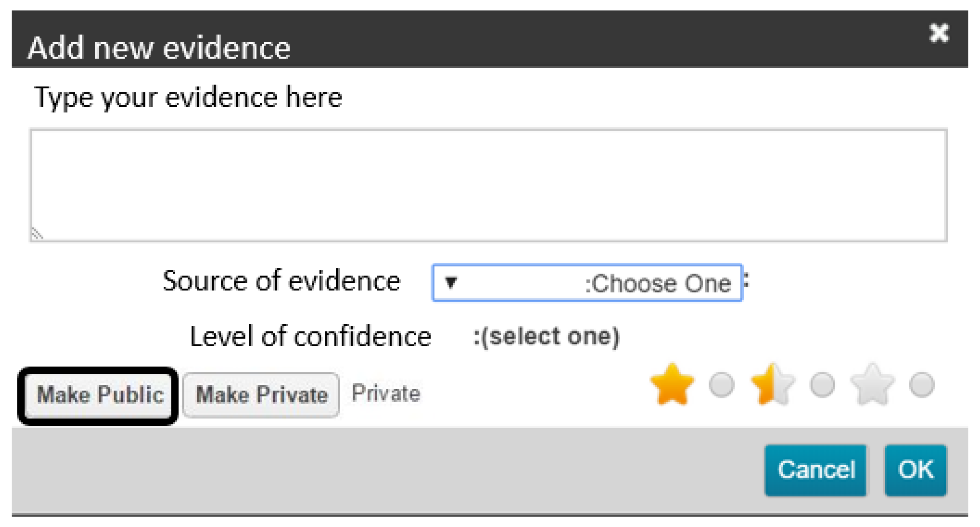The height and width of the screenshot is (527, 980).
Task: Select the radio button beside the half star
Action: 822,385
